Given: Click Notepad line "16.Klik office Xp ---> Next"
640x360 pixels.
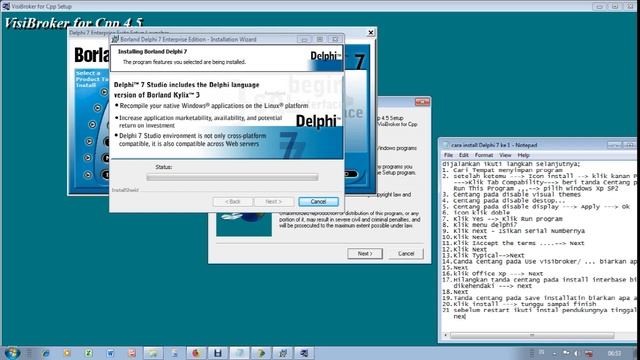Looking at the screenshot, I should point(493,273).
